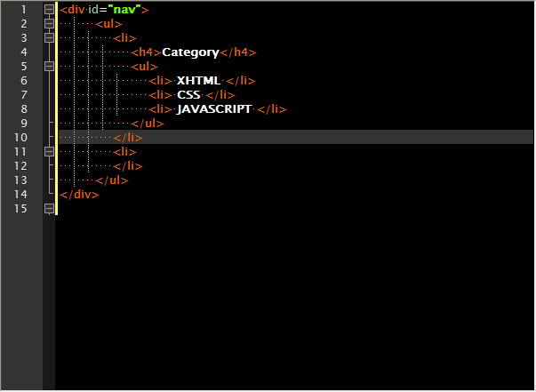Image resolution: width=536 pixels, height=392 pixels.
Task: Toggle the fold marker on line 15
Action: 49,209
